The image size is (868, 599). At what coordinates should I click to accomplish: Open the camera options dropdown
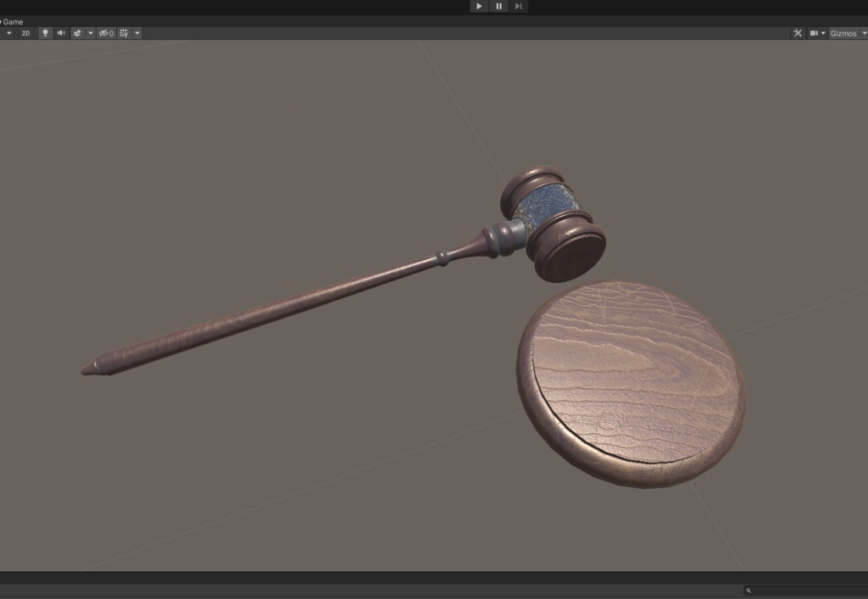(x=822, y=32)
